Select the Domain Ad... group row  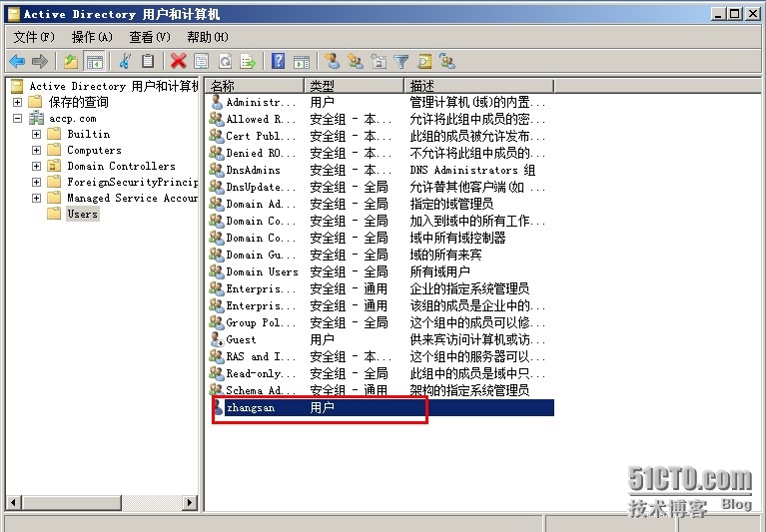383,204
